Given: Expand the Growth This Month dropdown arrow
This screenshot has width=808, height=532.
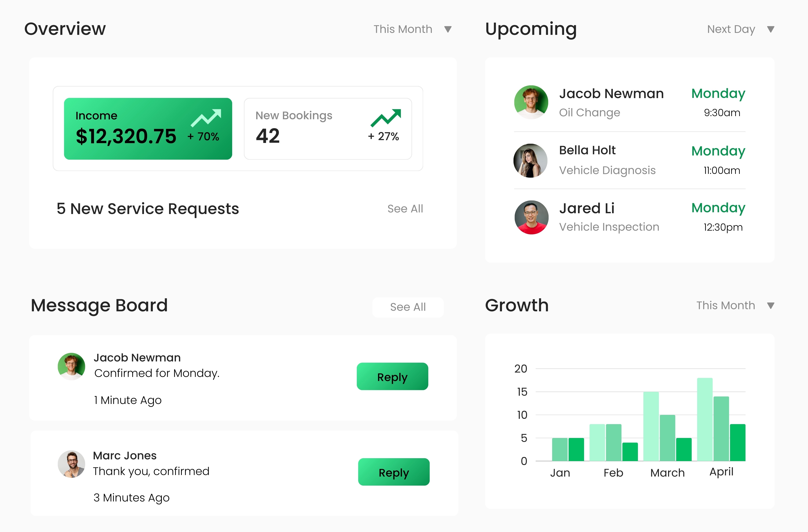Looking at the screenshot, I should pyautogui.click(x=771, y=306).
